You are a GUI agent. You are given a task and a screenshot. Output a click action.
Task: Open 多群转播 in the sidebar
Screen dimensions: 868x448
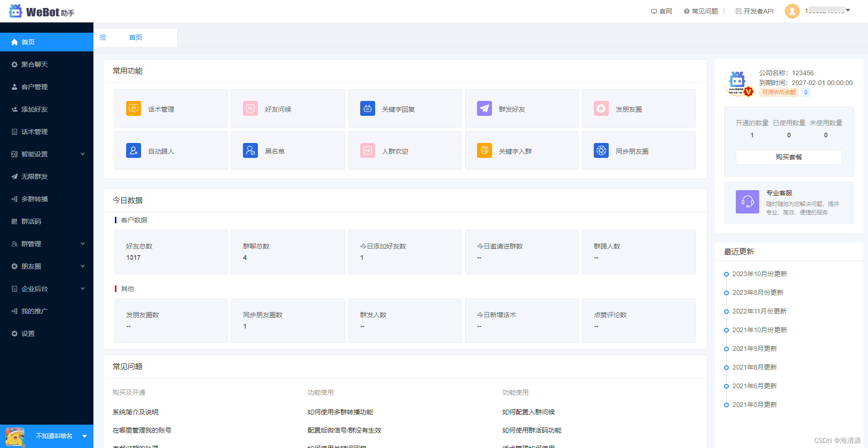[x=47, y=199]
